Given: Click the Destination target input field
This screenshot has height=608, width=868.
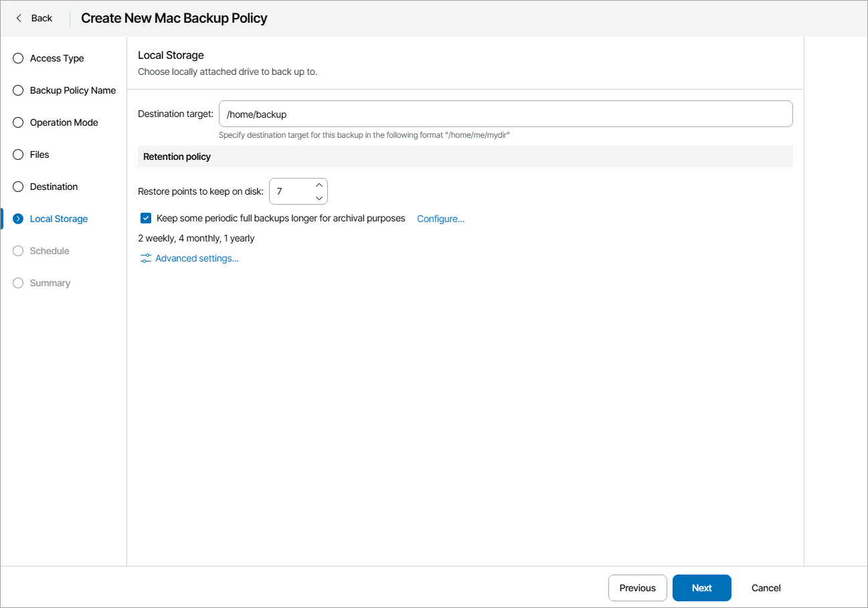Looking at the screenshot, I should coord(505,114).
